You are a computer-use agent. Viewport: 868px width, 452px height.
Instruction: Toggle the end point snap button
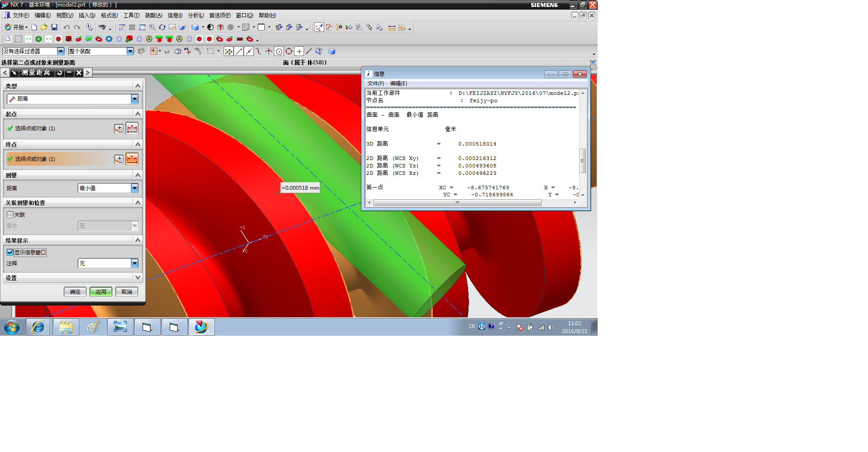238,51
